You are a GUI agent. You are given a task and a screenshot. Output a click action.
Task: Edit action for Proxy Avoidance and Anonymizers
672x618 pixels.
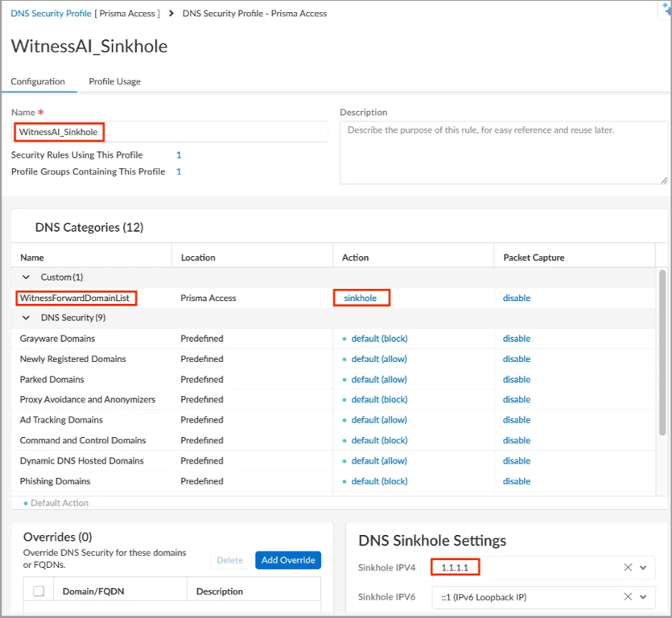tap(379, 399)
